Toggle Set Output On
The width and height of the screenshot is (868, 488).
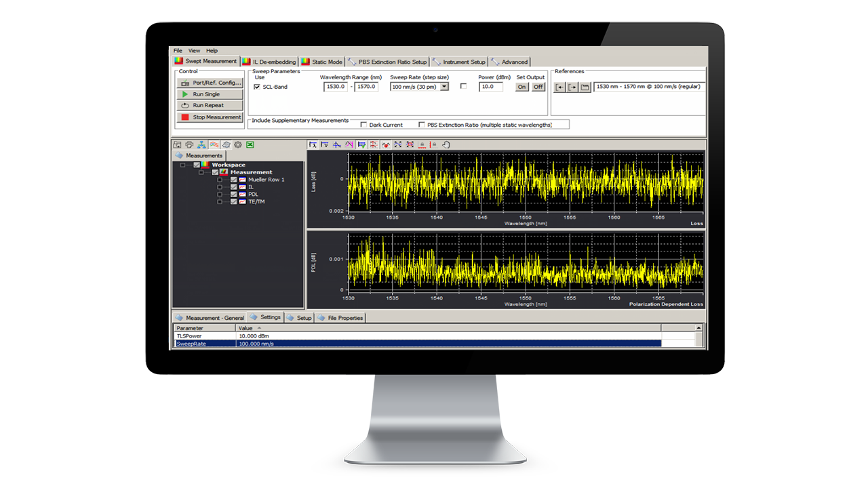pos(521,87)
